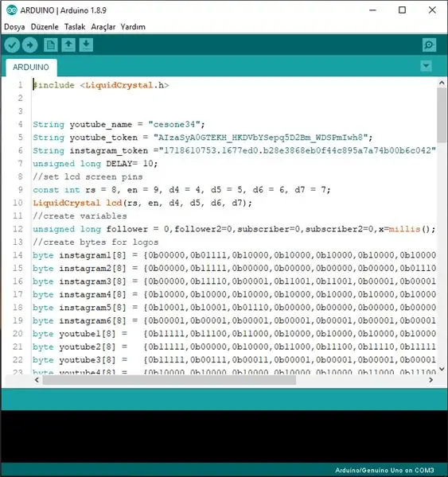This screenshot has height=477, width=448.
Task: Click millis() on line 12
Action: tap(409, 229)
